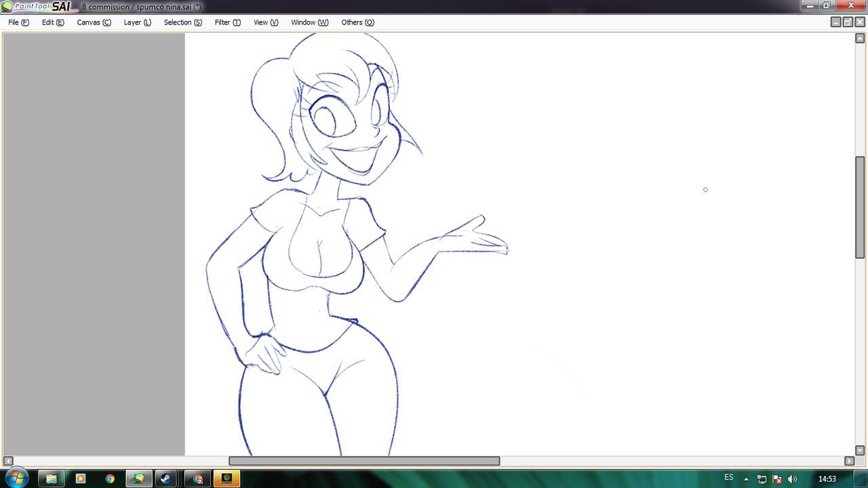Open the Filter menu
The height and width of the screenshot is (488, 868).
[227, 22]
